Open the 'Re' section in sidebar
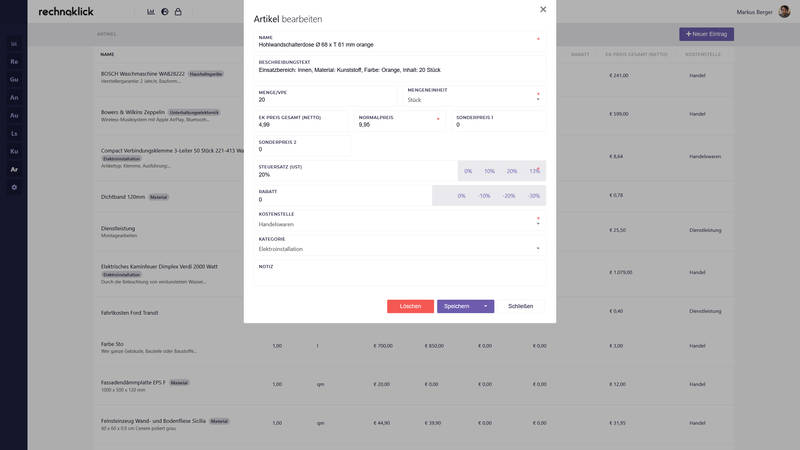The height and width of the screenshot is (450, 800). coord(14,61)
